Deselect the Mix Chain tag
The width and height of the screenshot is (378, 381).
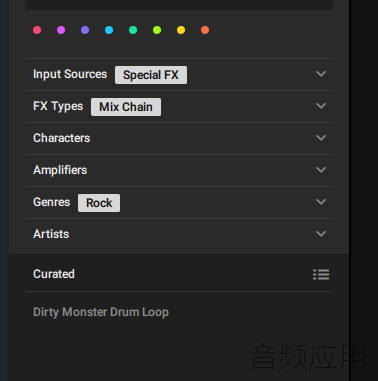[x=126, y=107]
